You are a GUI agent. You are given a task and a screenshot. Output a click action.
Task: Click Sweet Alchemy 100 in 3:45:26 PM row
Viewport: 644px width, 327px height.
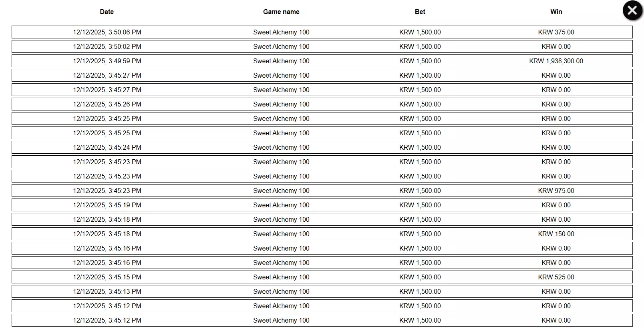point(281,104)
